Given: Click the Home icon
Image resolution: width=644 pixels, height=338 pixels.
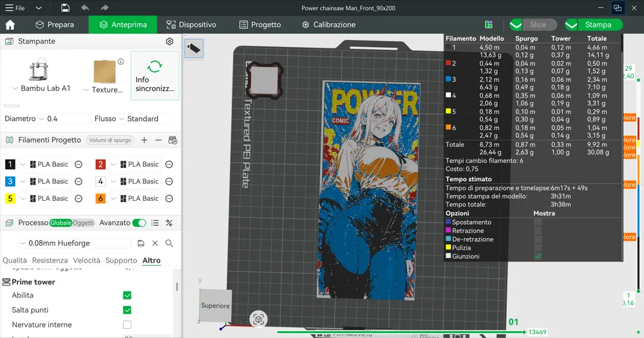Looking at the screenshot, I should (x=10, y=24).
